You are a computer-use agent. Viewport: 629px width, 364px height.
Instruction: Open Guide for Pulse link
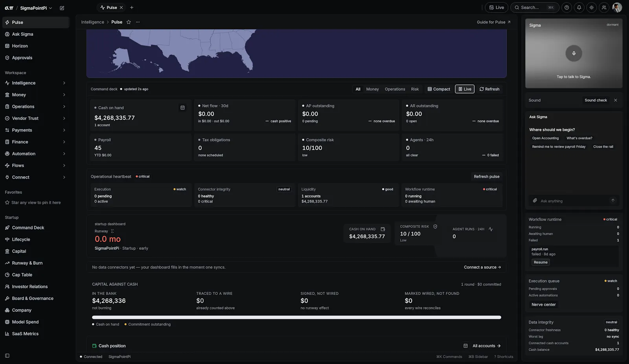tap(494, 22)
